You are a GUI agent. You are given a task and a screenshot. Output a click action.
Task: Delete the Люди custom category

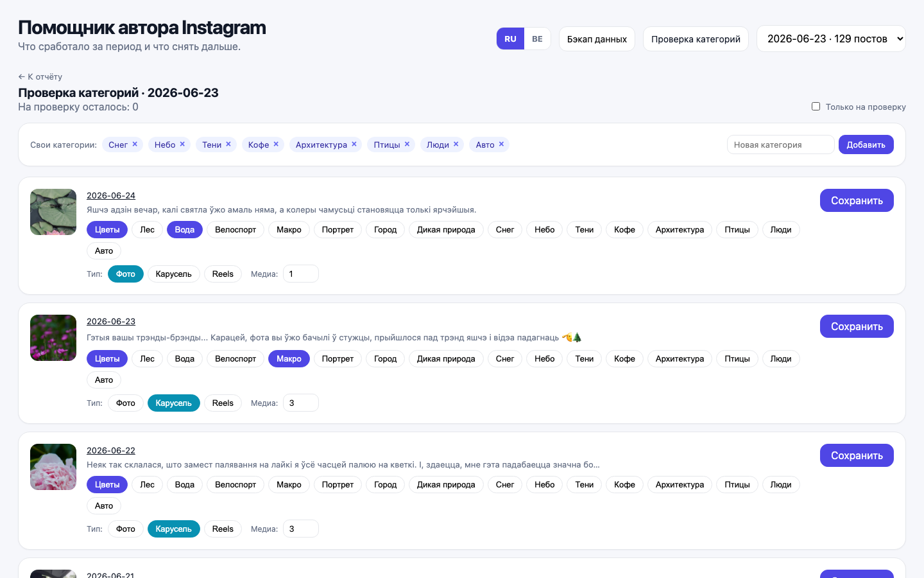456,144
